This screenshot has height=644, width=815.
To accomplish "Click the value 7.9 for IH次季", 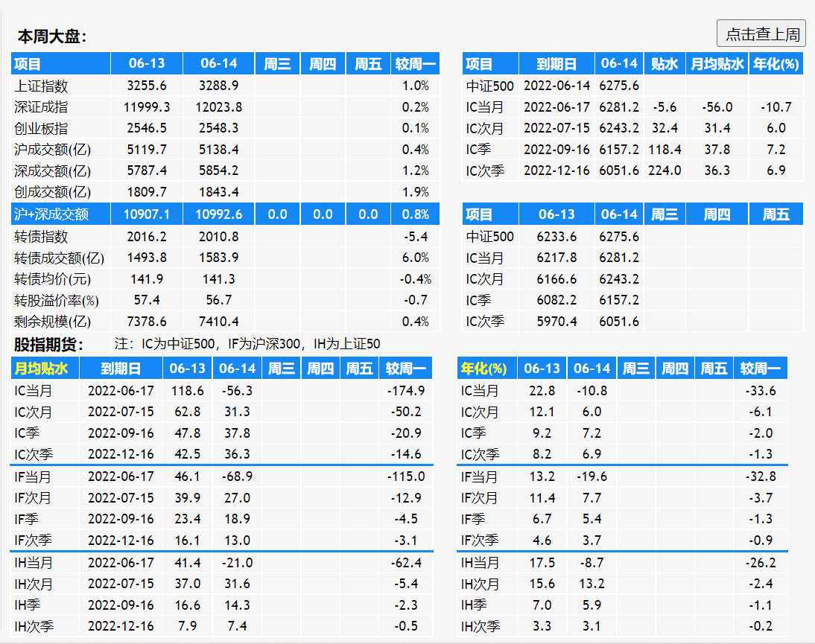I will [187, 626].
